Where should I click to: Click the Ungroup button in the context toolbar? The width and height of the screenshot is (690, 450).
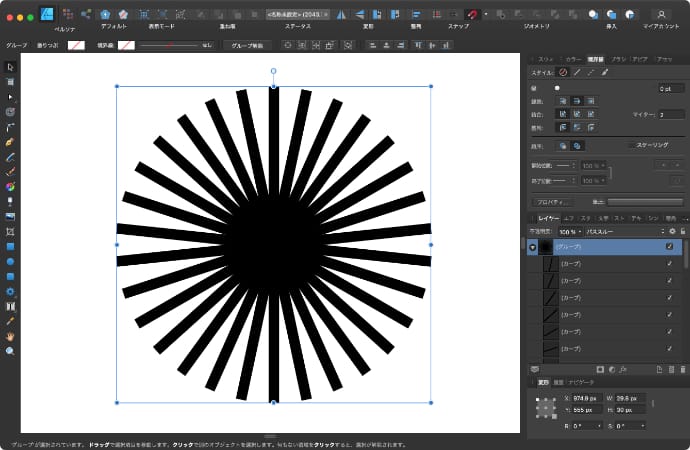(x=246, y=45)
